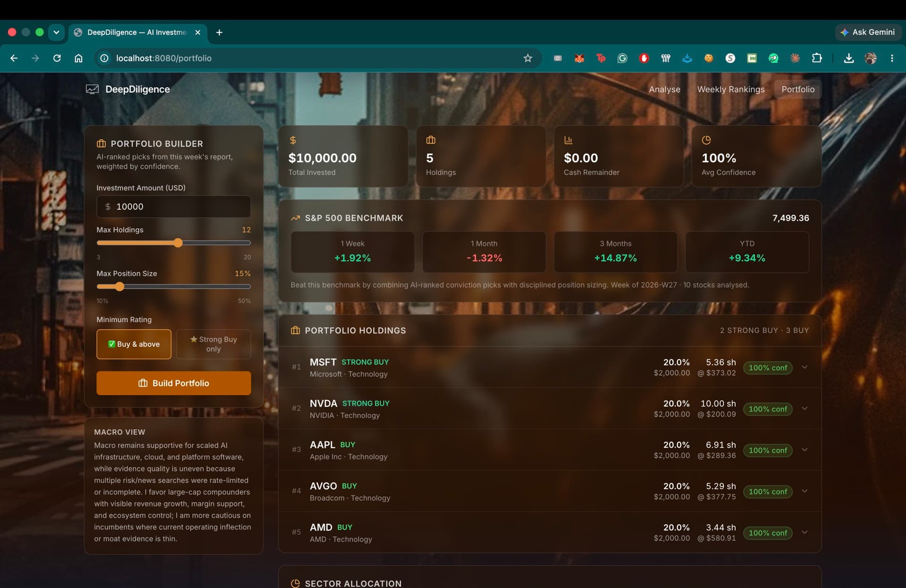Screen dimensions: 906x588
Task: Select the DeepDiligence browser tab
Action: pos(137,32)
